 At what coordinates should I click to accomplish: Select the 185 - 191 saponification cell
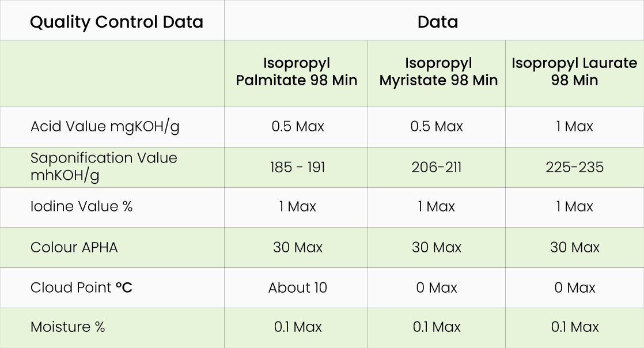297,167
